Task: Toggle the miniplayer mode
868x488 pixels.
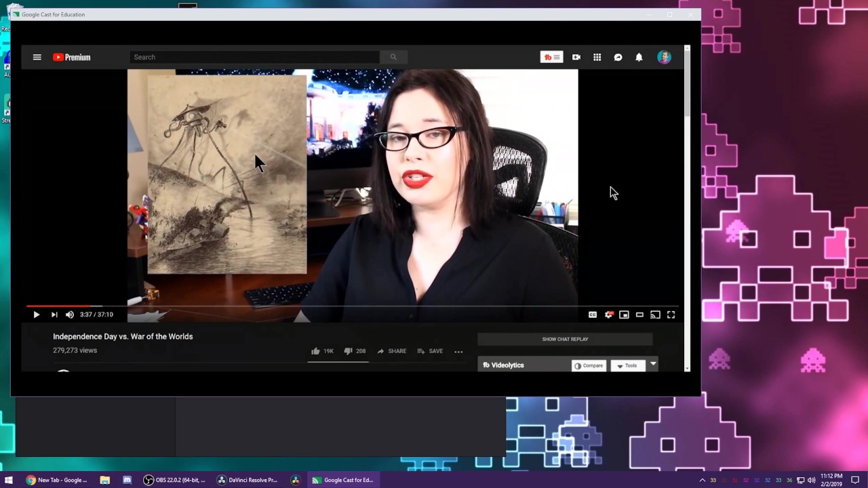Action: [624, 314]
